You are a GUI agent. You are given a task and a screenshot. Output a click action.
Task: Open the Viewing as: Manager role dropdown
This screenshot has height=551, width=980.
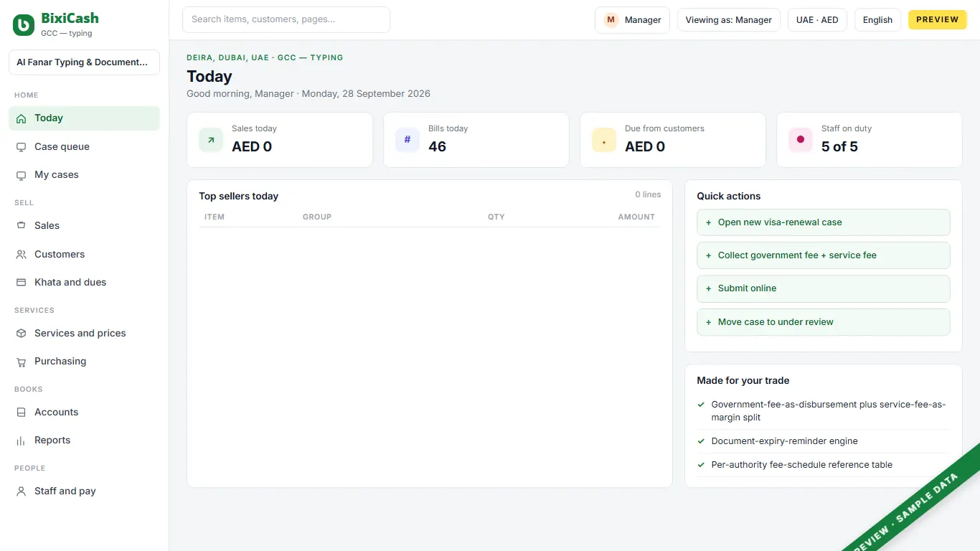click(x=728, y=20)
